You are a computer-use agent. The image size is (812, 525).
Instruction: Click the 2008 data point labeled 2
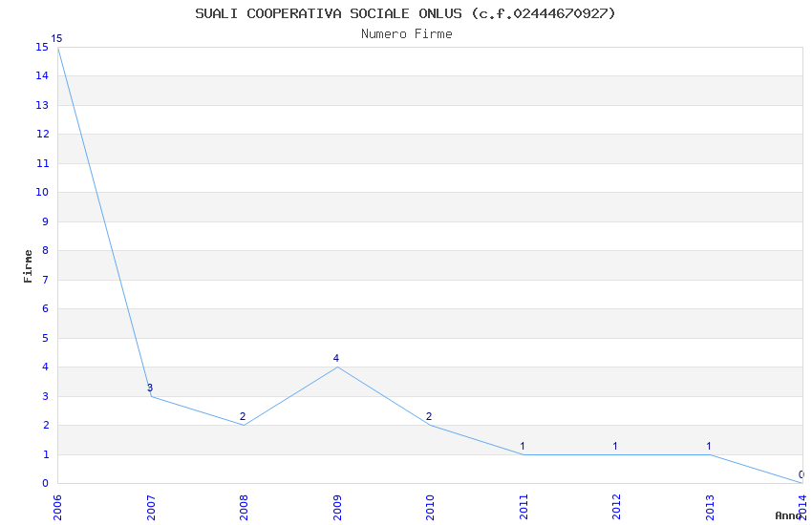pos(244,425)
